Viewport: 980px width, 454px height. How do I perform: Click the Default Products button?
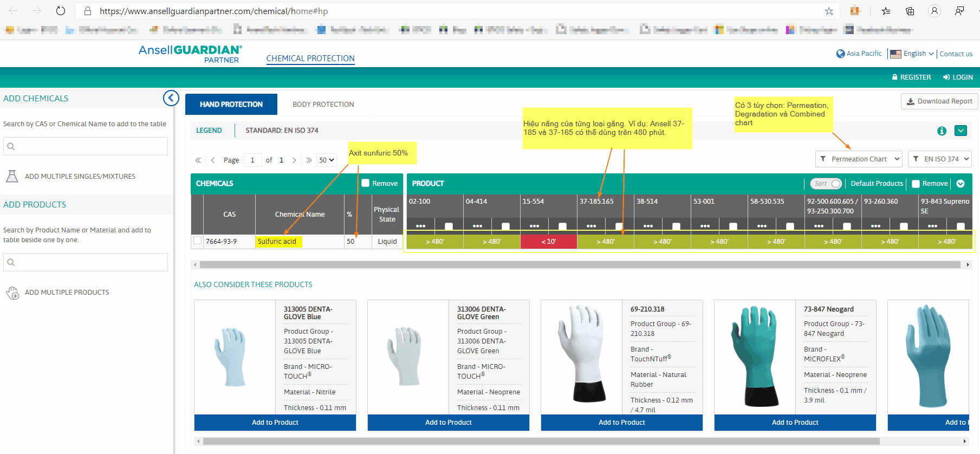[x=877, y=184]
